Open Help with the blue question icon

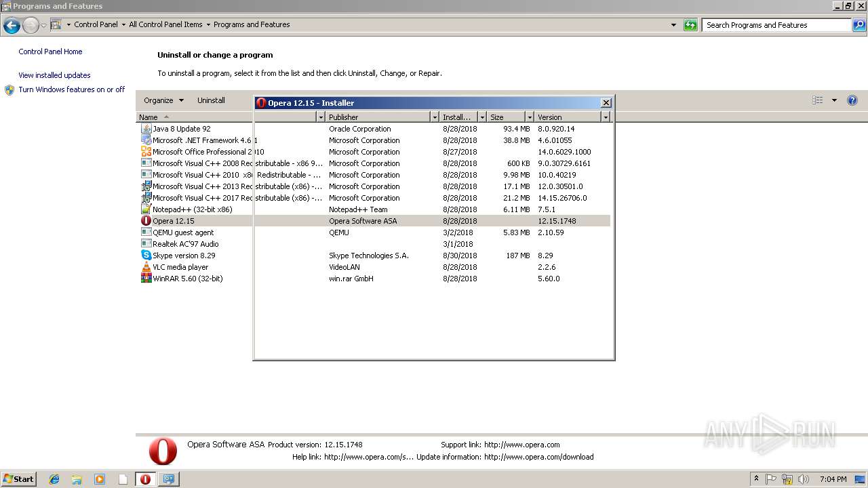click(852, 100)
